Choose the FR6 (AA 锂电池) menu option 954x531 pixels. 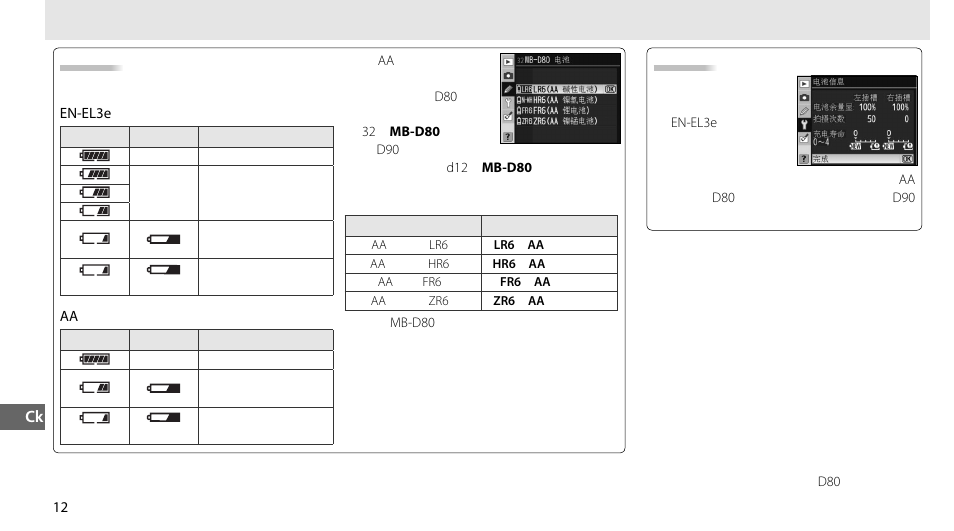pos(553,111)
